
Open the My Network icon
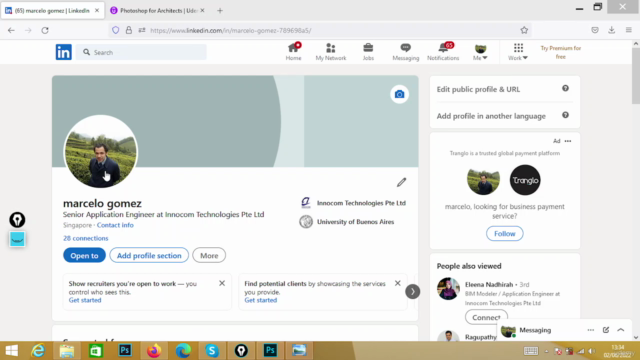[x=331, y=52]
